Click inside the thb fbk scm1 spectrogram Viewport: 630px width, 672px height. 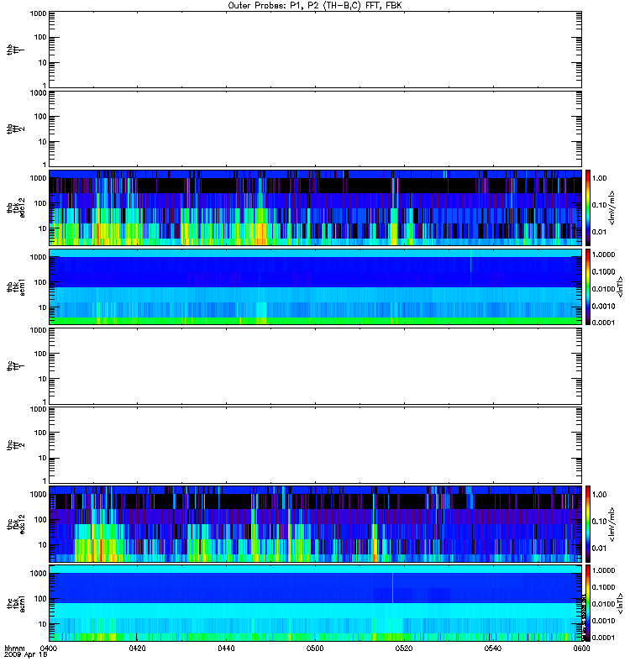316,286
